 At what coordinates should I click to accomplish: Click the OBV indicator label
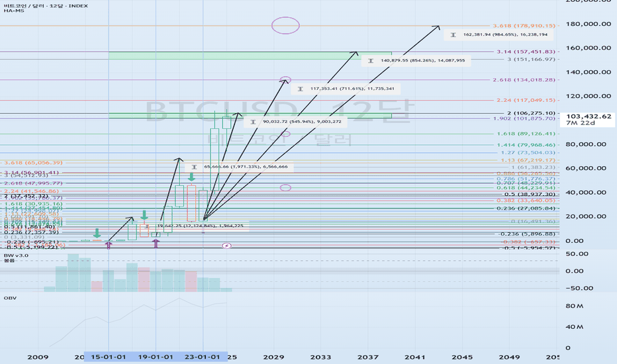pyautogui.click(x=10, y=298)
